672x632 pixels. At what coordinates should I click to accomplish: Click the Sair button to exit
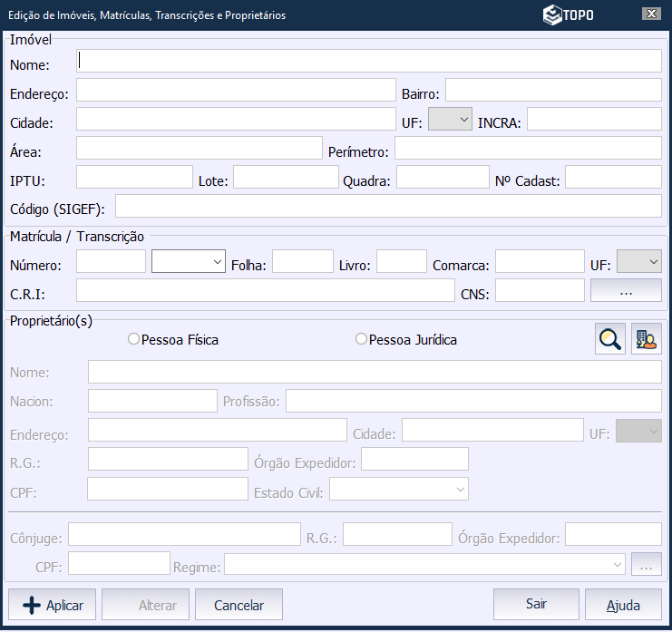(x=536, y=604)
